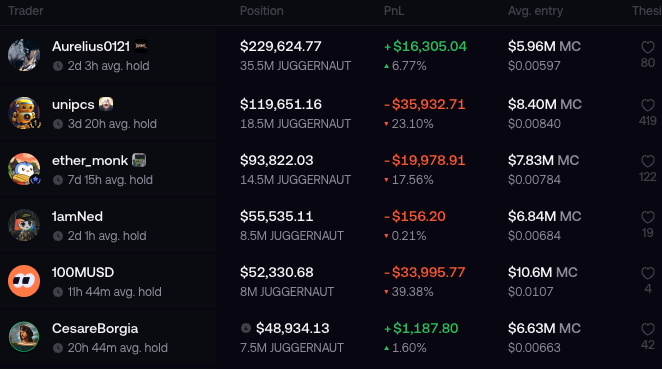This screenshot has height=369, width=662.
Task: Sort by Trader column header
Action: click(26, 11)
